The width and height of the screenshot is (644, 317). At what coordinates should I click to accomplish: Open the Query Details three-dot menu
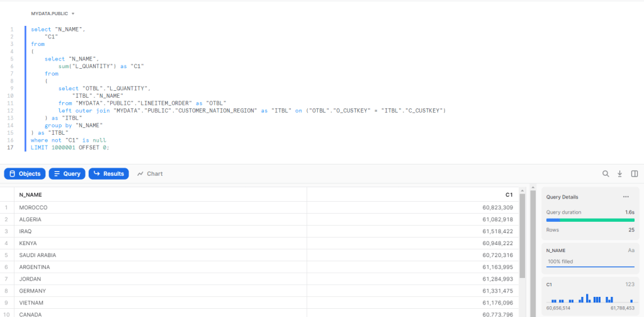[626, 197]
